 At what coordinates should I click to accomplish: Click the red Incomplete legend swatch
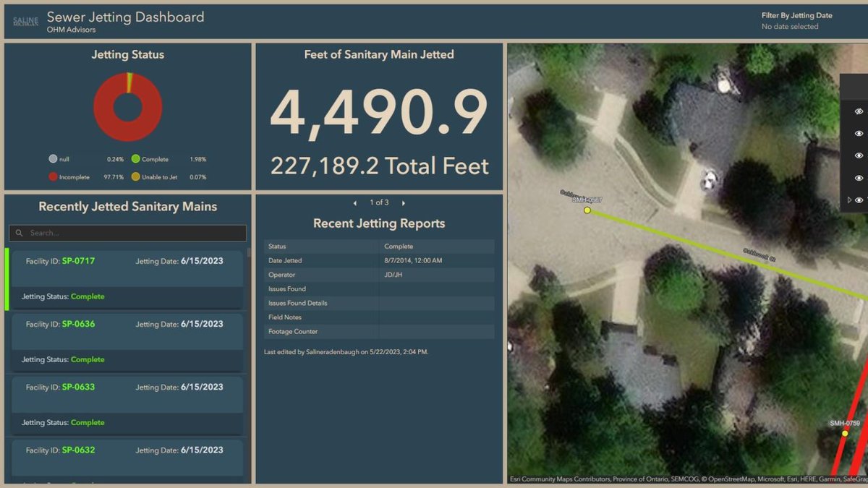pyautogui.click(x=53, y=176)
